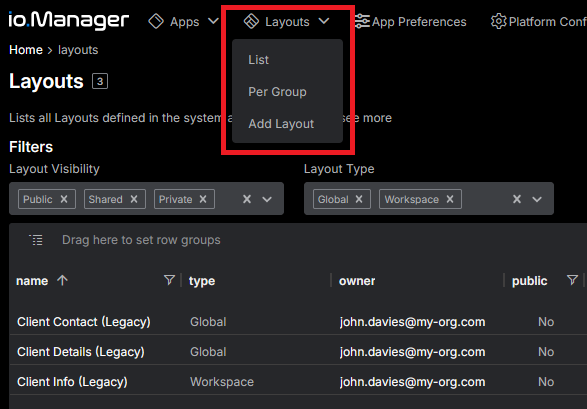The height and width of the screenshot is (409, 587).
Task: Remove the Workspace type tag
Action: [450, 199]
